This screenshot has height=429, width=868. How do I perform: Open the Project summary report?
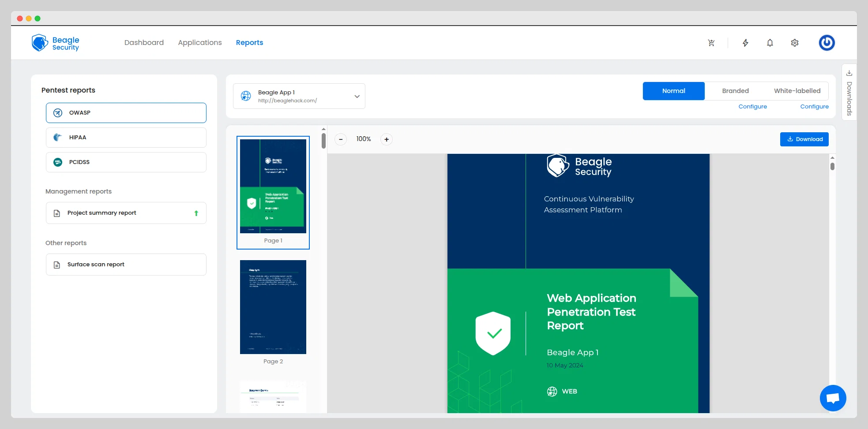pyautogui.click(x=126, y=213)
